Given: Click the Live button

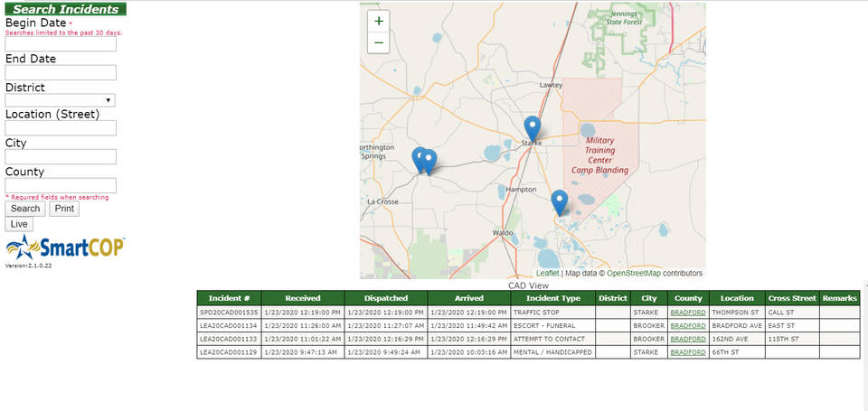Looking at the screenshot, I should pos(19,224).
